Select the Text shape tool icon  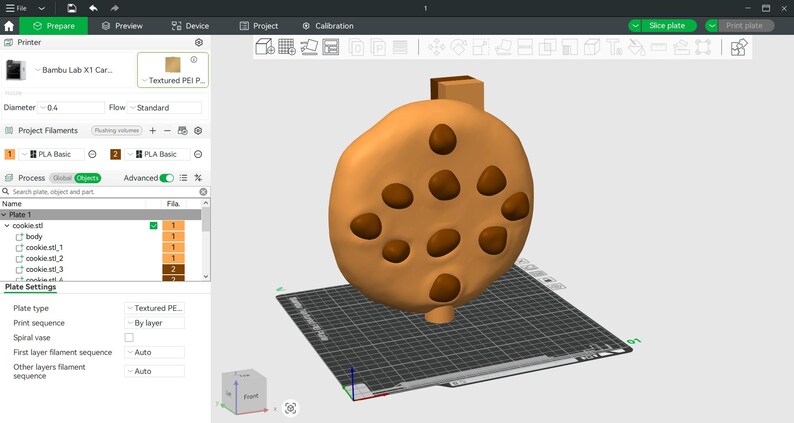point(614,48)
